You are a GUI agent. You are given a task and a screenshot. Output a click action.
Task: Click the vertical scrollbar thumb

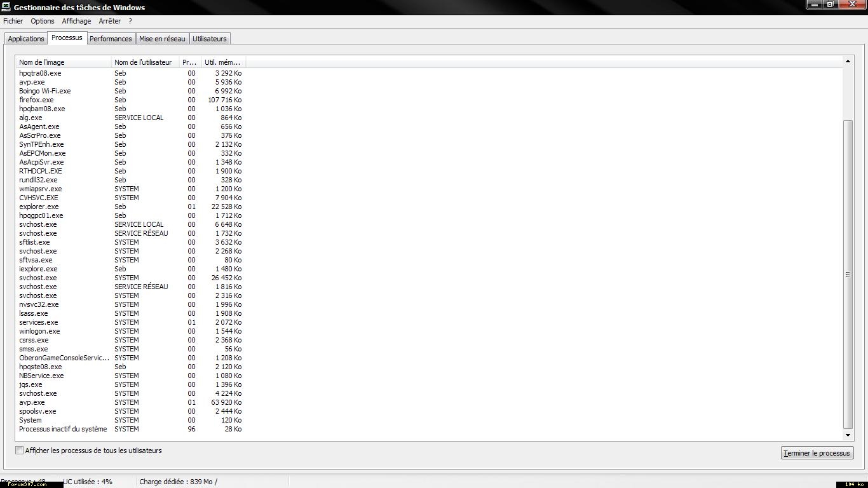[848, 273]
